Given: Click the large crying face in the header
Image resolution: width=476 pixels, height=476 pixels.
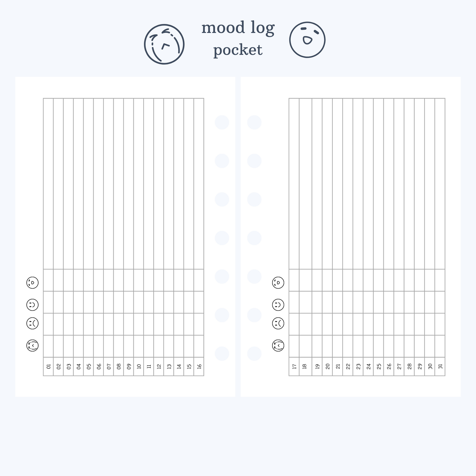Looking at the screenshot, I should click(x=164, y=44).
